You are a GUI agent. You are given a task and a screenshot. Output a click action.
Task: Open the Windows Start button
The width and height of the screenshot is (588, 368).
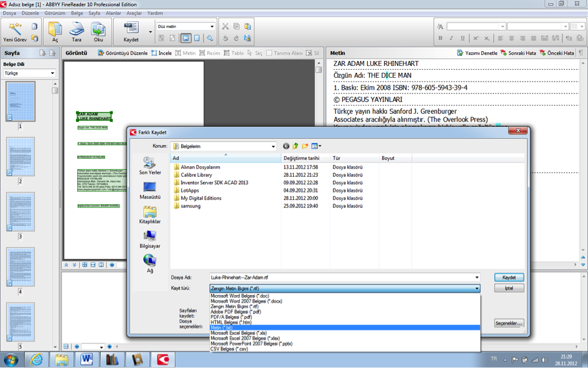(11, 360)
